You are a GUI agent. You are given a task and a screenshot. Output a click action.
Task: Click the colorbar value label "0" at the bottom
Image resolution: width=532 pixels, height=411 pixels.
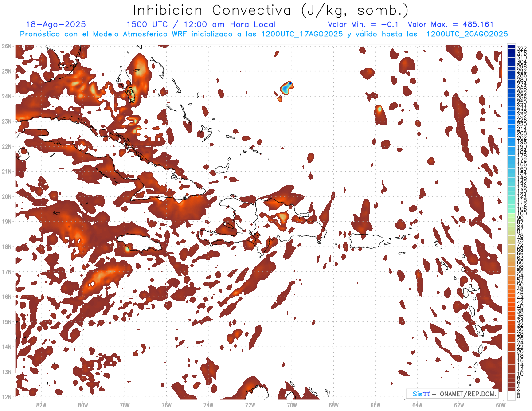tap(519, 396)
